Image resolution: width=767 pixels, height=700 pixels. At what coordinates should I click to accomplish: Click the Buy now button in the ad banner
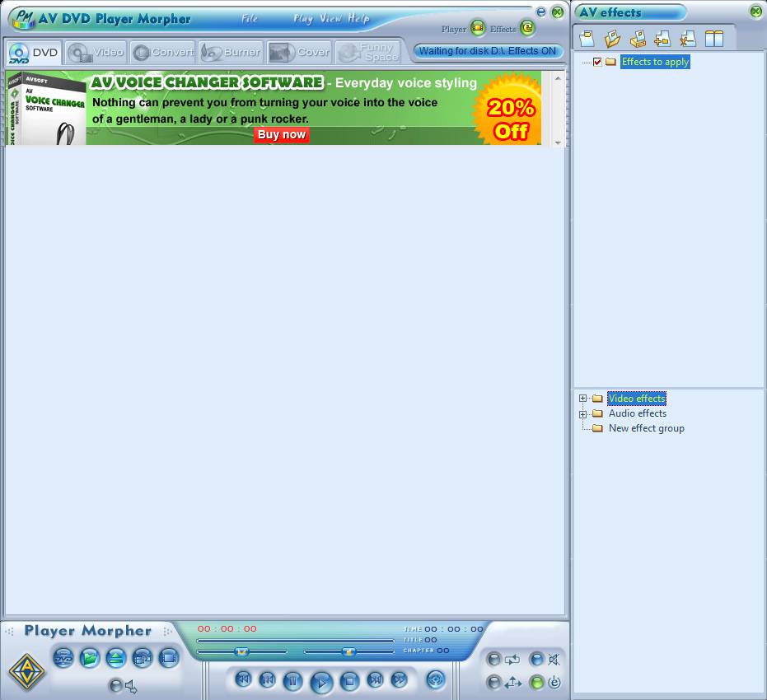tap(282, 134)
